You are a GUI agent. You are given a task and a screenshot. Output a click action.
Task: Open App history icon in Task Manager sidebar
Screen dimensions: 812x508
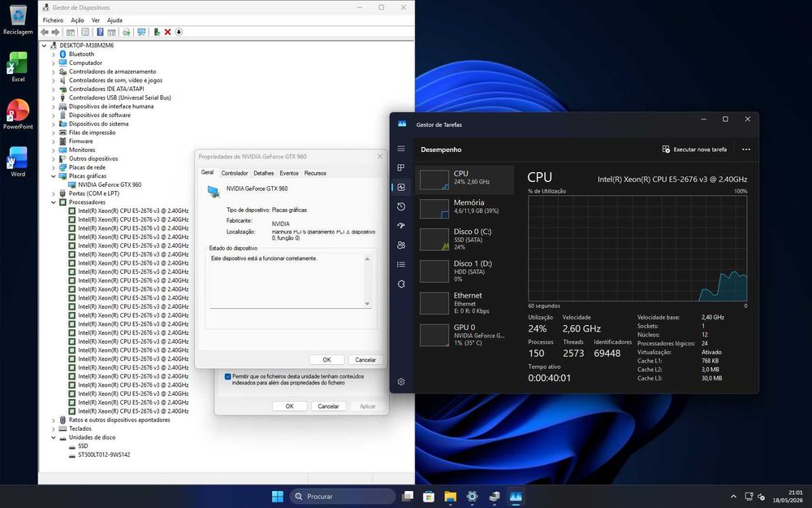coord(401,206)
